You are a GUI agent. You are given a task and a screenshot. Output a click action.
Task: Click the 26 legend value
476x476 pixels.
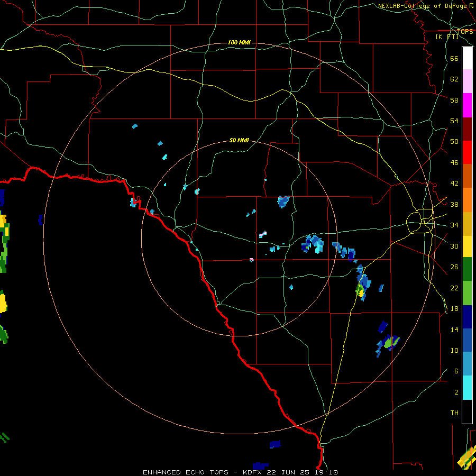[454, 267]
